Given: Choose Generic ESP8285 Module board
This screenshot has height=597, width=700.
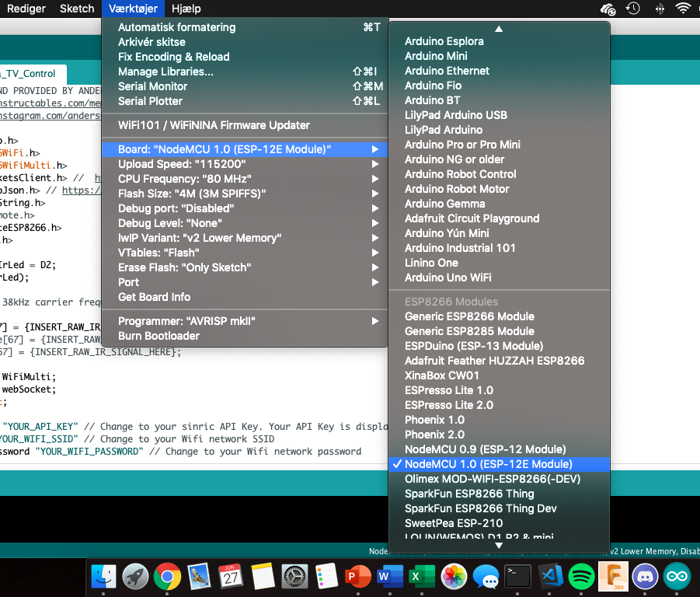Looking at the screenshot, I should tap(499, 331).
